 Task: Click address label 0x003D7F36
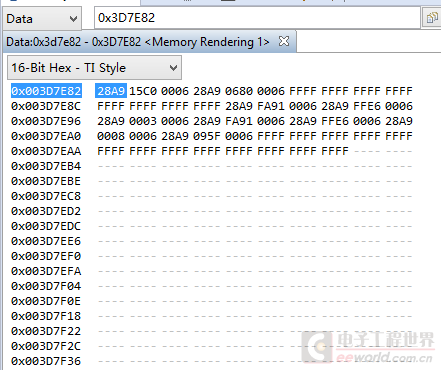46,361
